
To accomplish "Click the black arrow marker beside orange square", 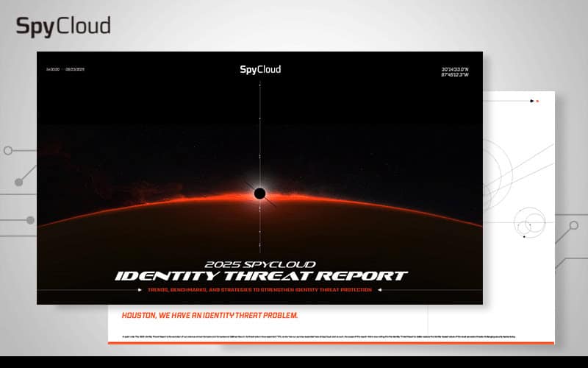I will [x=531, y=101].
